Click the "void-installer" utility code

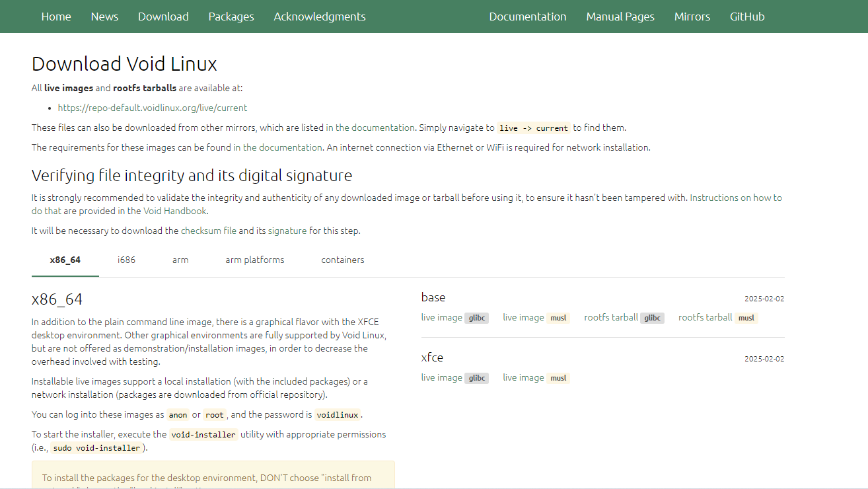pos(203,435)
